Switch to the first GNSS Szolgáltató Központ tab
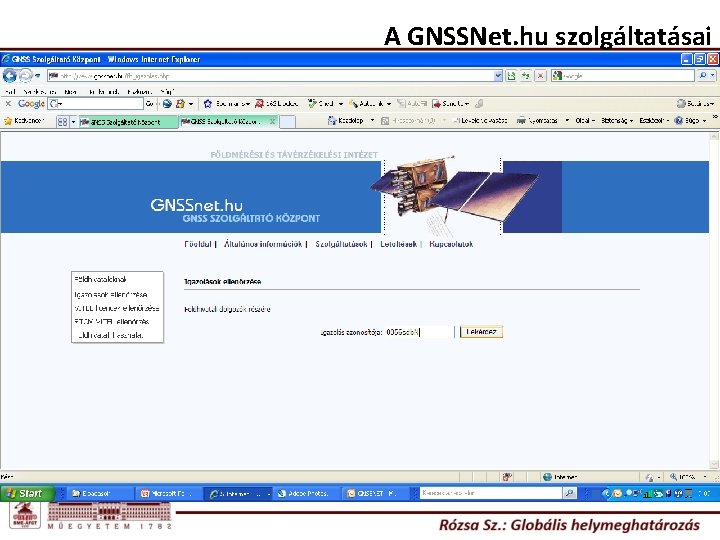This screenshot has width=720, height=540. pos(128,122)
